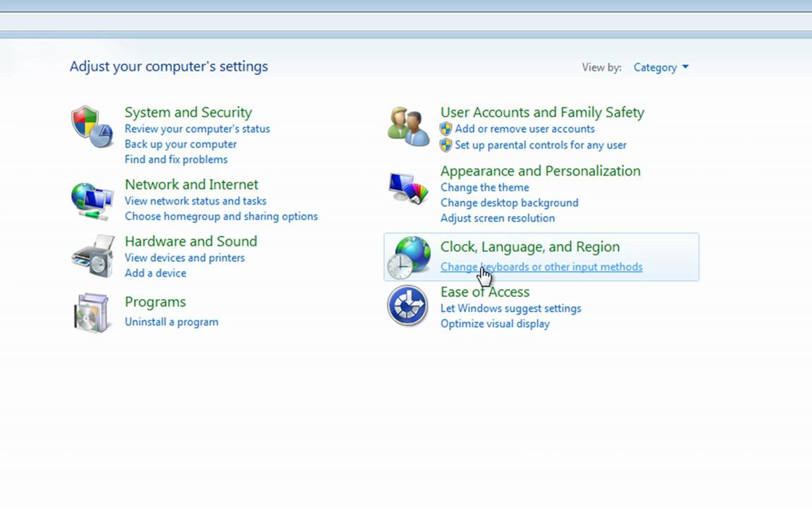Open User Accounts people icon

point(409,126)
